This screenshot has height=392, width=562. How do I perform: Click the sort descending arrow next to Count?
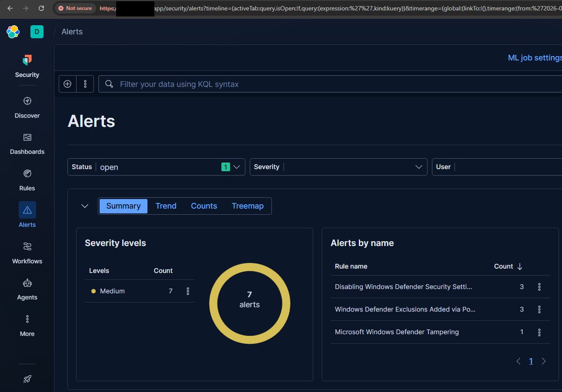point(519,266)
